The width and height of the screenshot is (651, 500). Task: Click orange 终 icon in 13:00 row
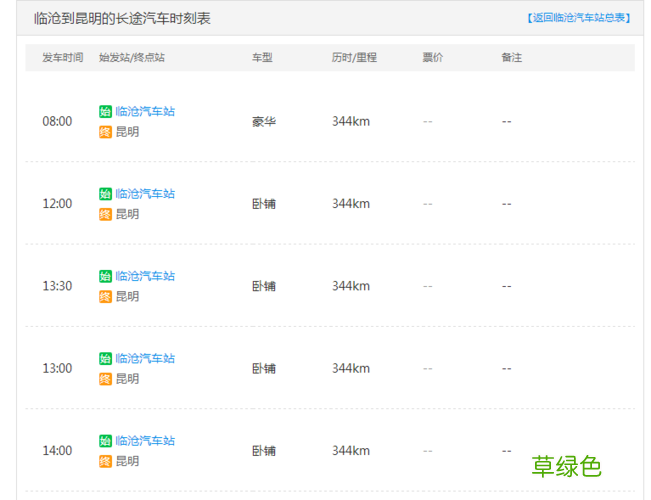point(105,379)
